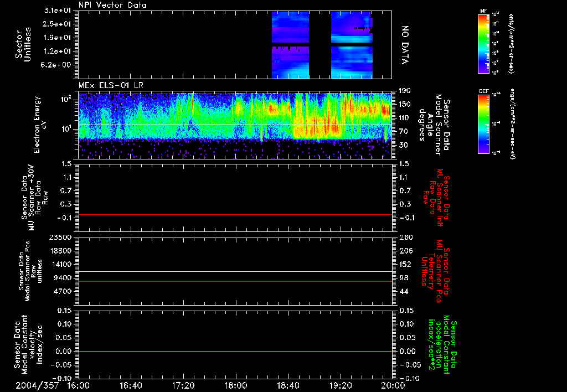Click the 'Sector Unitless' axis title
This screenshot has height=392, width=567.
23,44
